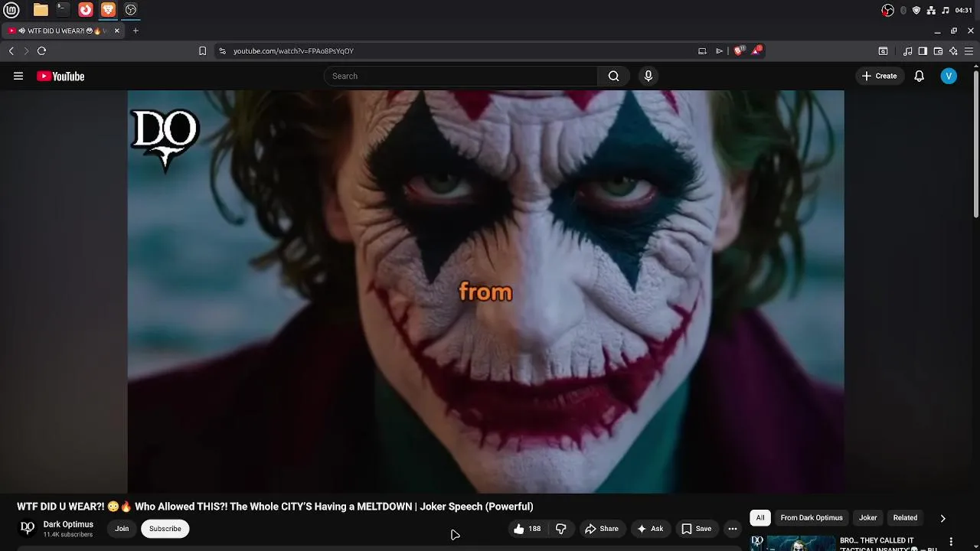Bookmark this page in the address bar
Viewport: 980px width, 551px height.
click(202, 51)
